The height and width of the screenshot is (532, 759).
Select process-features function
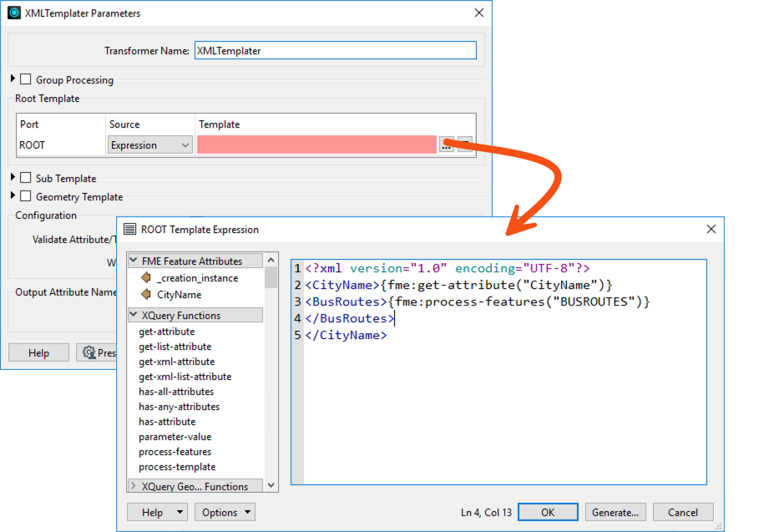tap(175, 452)
